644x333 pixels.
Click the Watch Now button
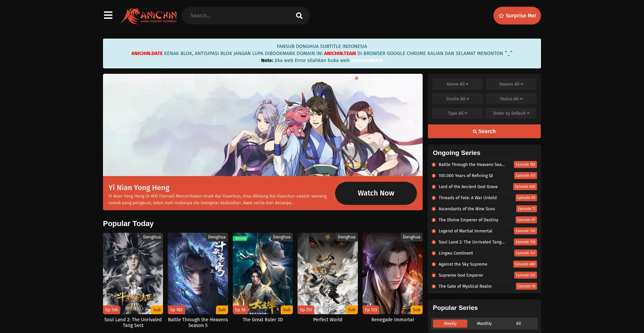click(376, 193)
